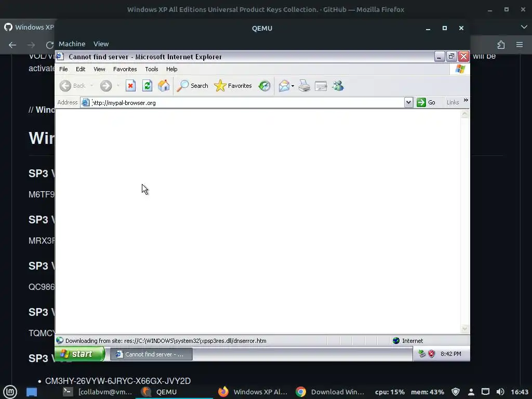Click the blue show desktop panel icon
This screenshot has width=532, height=399.
[32, 392]
